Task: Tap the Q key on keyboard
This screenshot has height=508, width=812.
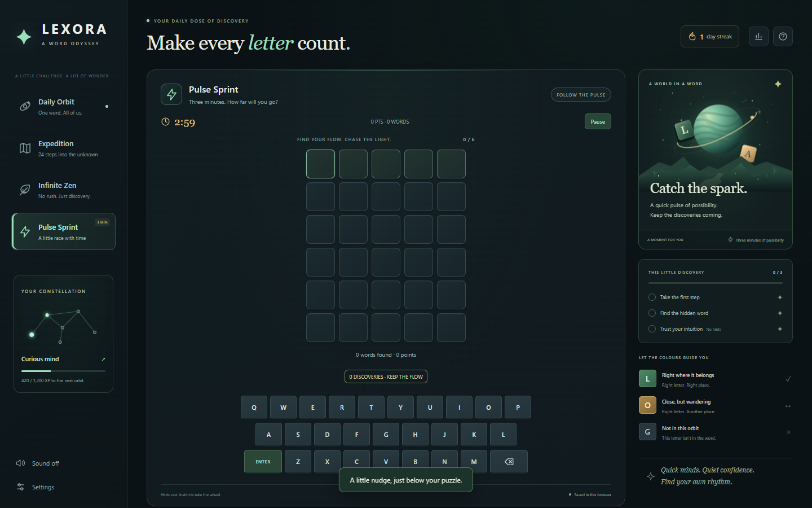Action: 254,408
